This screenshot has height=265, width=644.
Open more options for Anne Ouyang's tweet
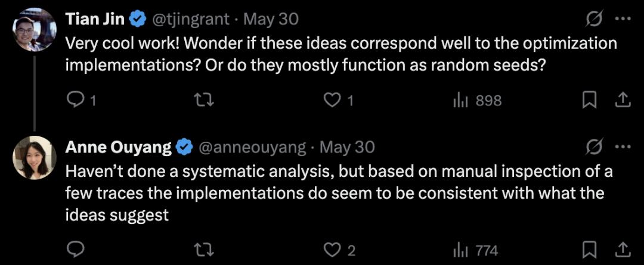pos(623,146)
